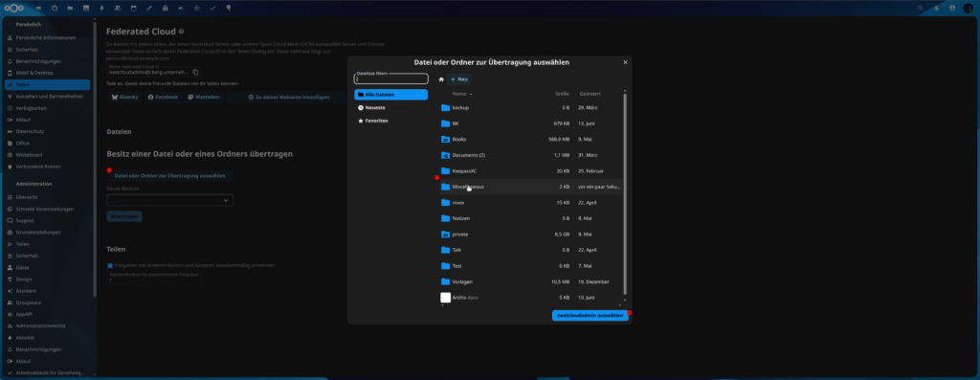
Task: Select the KeepassXC folder
Action: tap(530, 170)
